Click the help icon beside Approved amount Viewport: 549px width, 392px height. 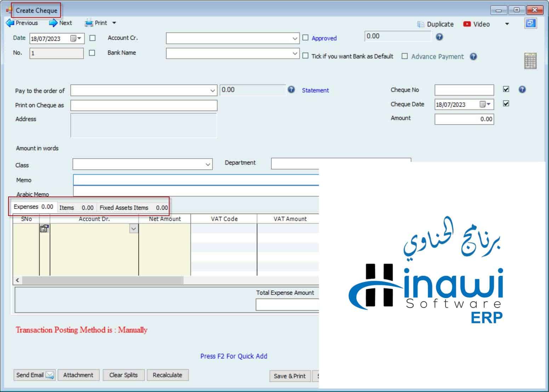[439, 37]
